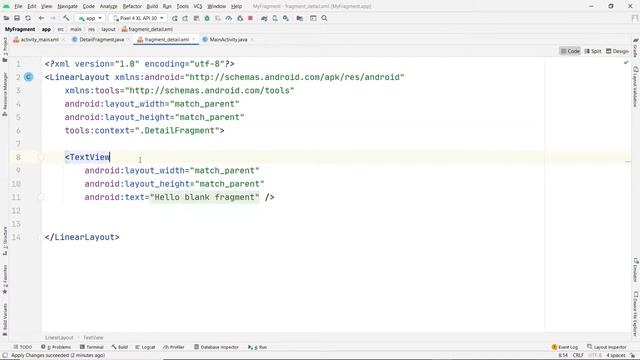Click the green inspection checkmark icon
The image size is (640, 360).
(626, 62)
